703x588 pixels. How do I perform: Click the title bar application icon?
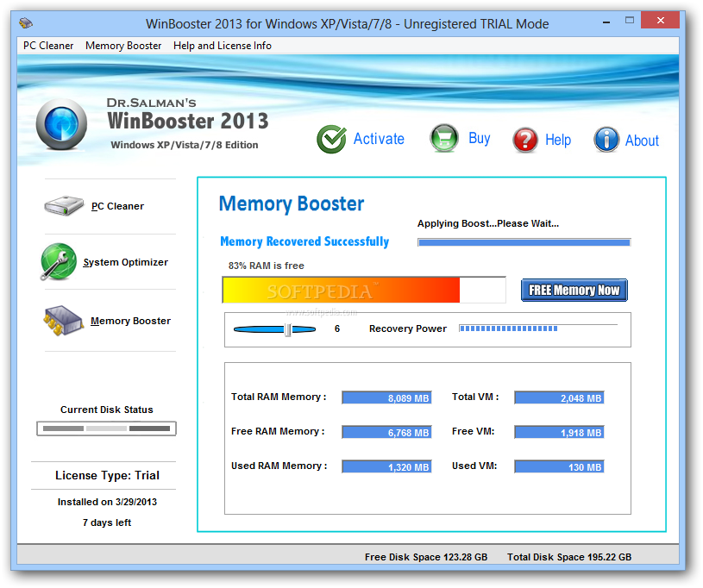pyautogui.click(x=26, y=23)
